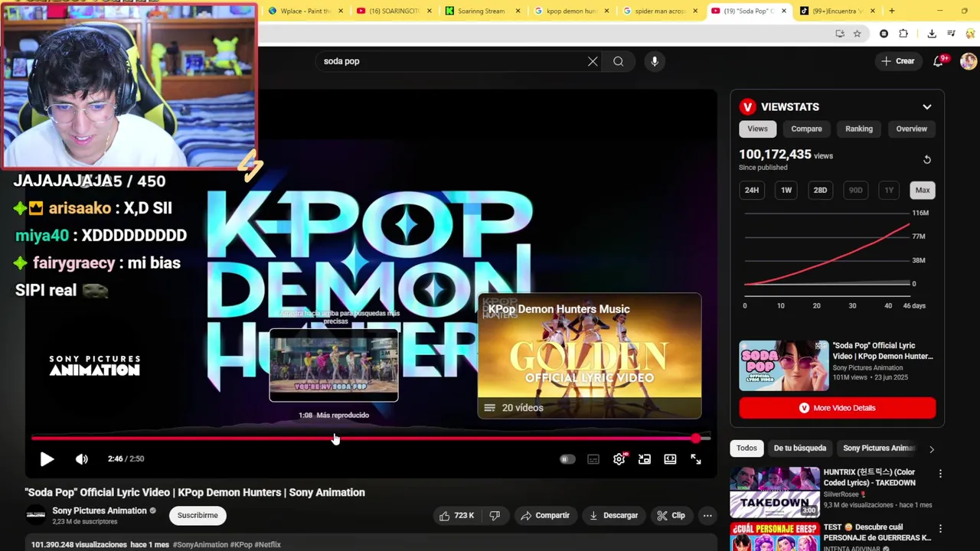The height and width of the screenshot is (551, 980).
Task: Open more actions three-dot menu
Action: (707, 516)
